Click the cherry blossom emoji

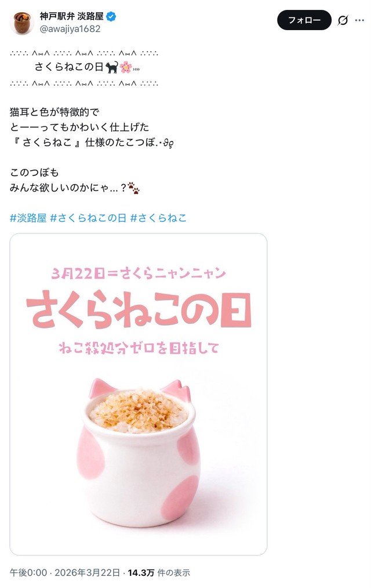click(x=126, y=67)
